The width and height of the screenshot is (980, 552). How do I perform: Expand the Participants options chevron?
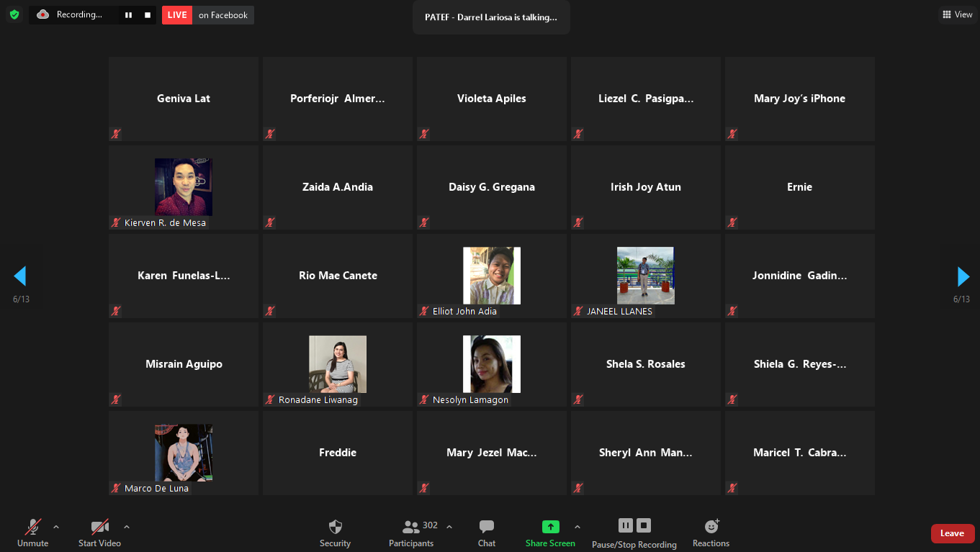(x=449, y=527)
